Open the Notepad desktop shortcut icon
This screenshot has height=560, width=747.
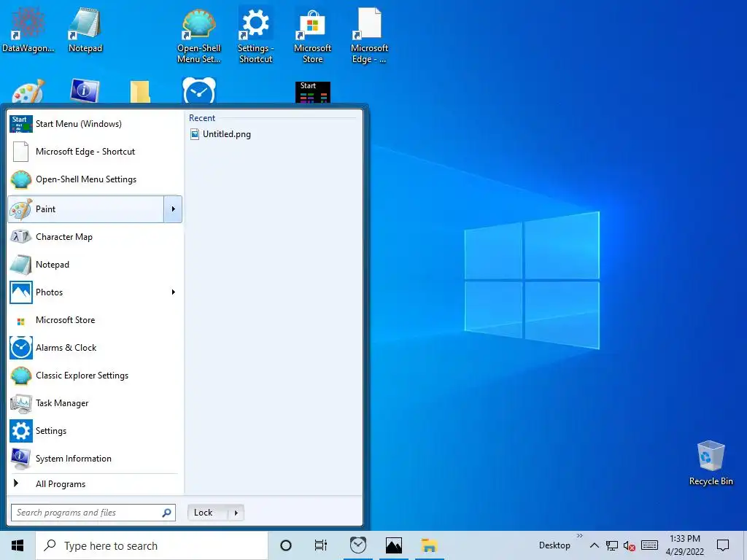click(x=85, y=28)
